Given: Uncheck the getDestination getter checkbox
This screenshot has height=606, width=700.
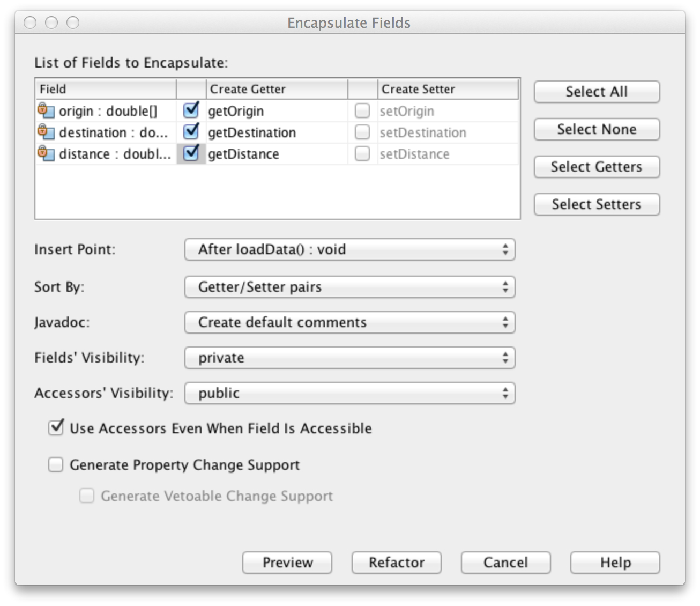Looking at the screenshot, I should [191, 132].
